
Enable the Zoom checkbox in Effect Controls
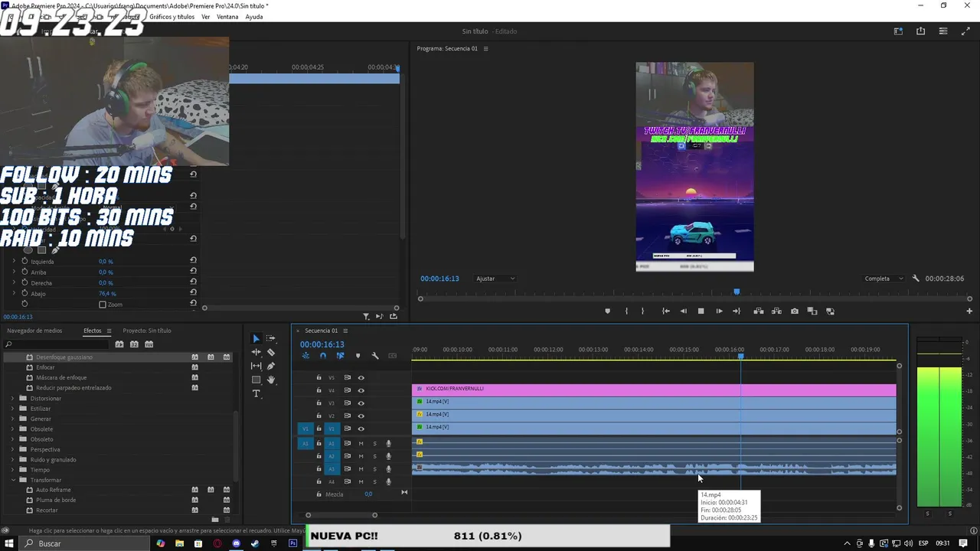(x=103, y=305)
